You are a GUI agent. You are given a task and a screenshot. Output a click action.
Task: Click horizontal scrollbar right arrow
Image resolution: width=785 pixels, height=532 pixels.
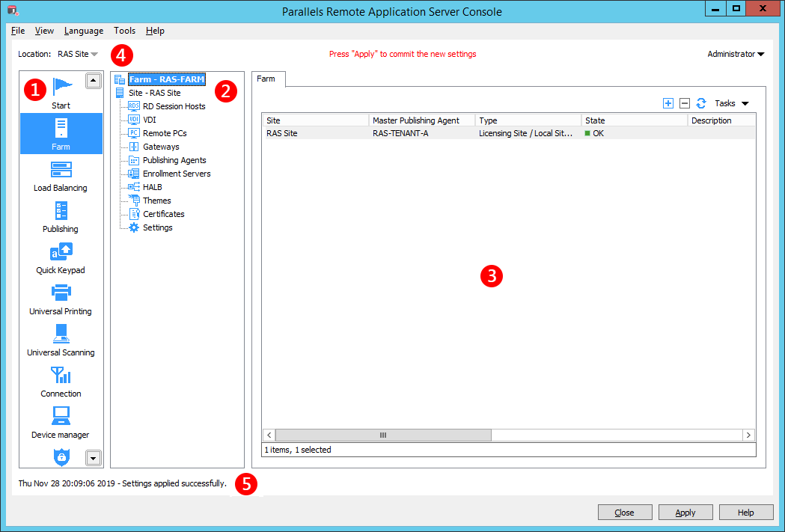point(748,435)
